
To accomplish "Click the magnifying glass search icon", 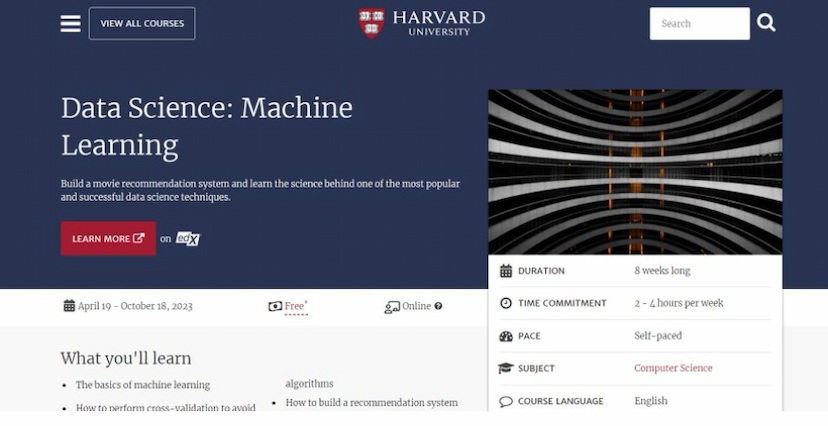I will [766, 23].
